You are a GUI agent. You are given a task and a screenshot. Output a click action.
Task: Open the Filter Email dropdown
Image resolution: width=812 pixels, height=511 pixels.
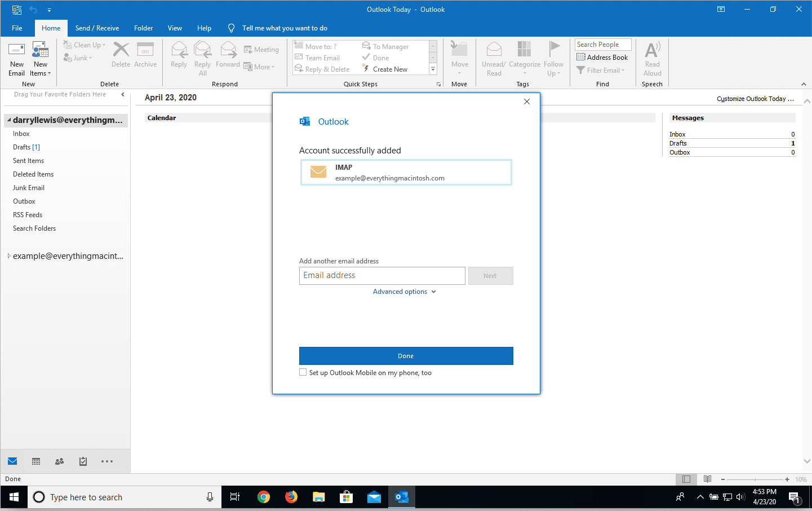click(601, 71)
